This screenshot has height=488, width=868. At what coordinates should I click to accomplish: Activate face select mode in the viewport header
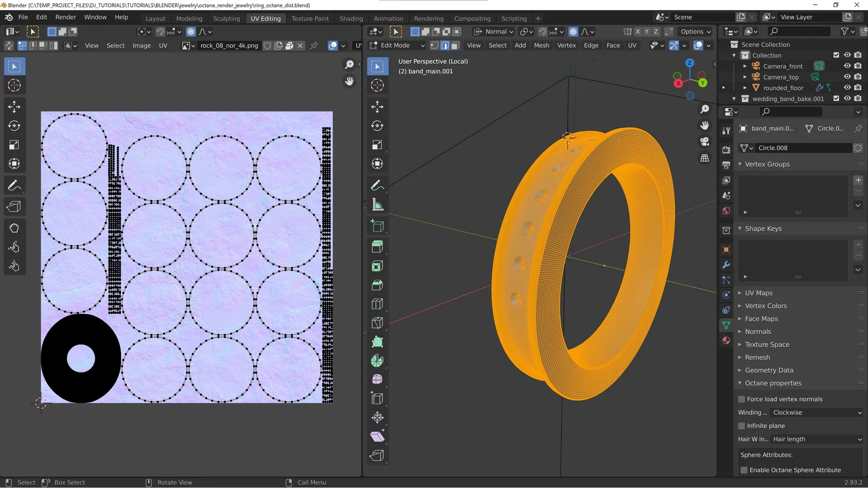[x=455, y=45]
